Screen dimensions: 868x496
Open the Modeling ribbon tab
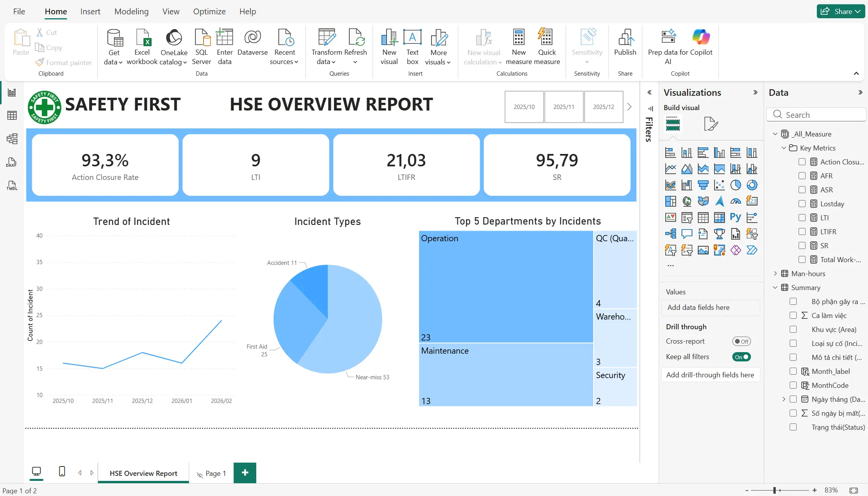(131, 11)
